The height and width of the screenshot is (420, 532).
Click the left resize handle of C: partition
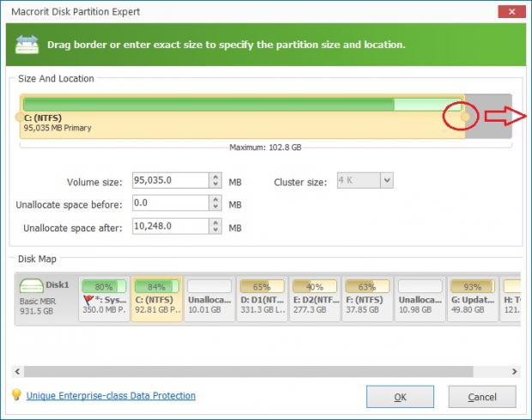[x=19, y=117]
